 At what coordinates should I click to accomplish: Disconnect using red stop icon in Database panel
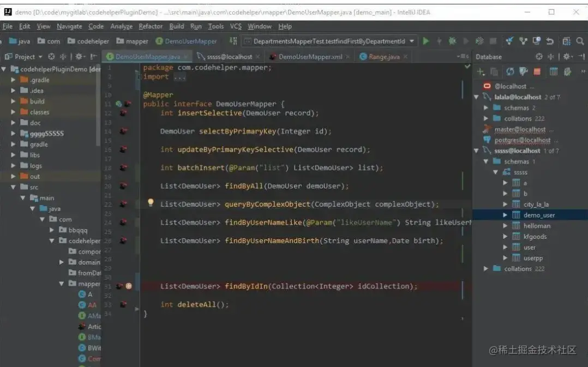(537, 71)
